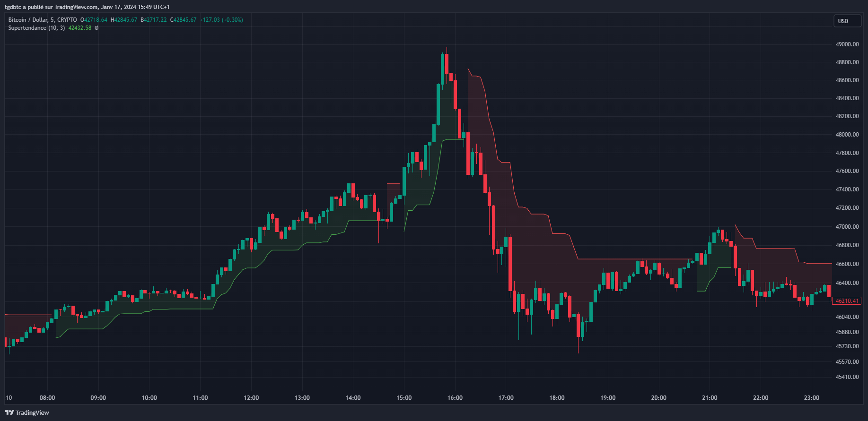The height and width of the screenshot is (421, 868).
Task: Click price axis label 45880.00
Action: [x=847, y=332]
